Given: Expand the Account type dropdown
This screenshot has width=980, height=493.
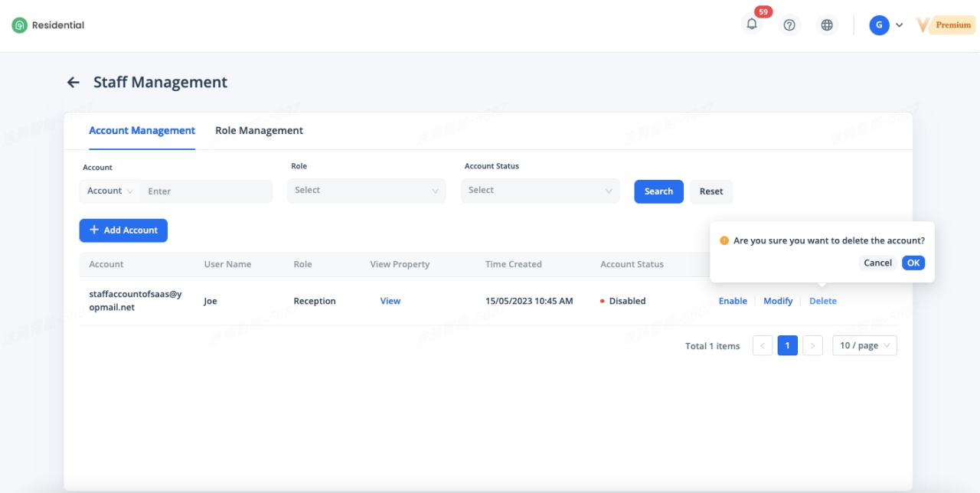Looking at the screenshot, I should point(110,191).
